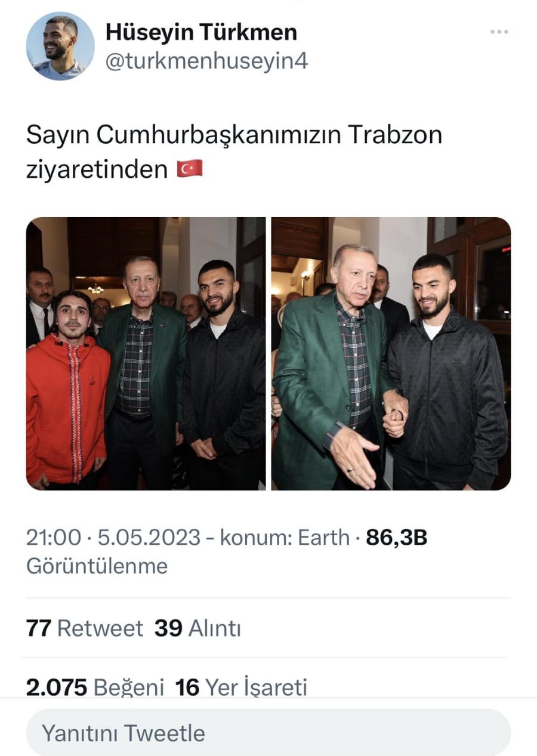
Task: View the 2.075 Beğeni likes list
Action: click(95, 688)
